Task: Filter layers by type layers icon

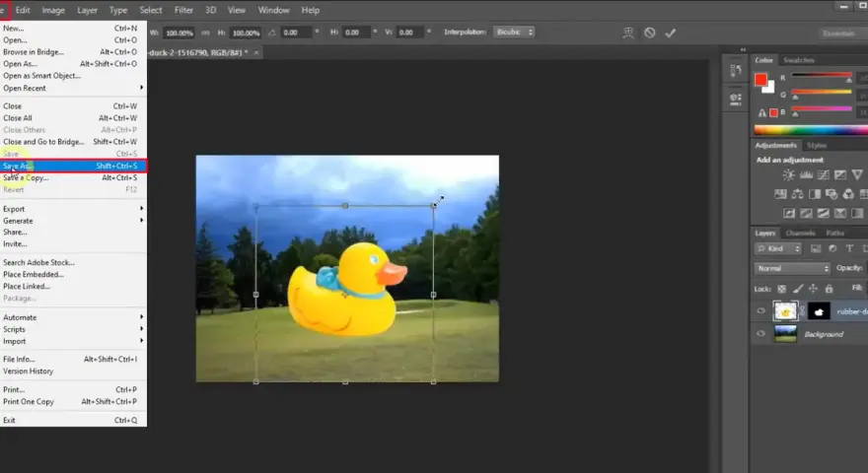Action: point(849,249)
